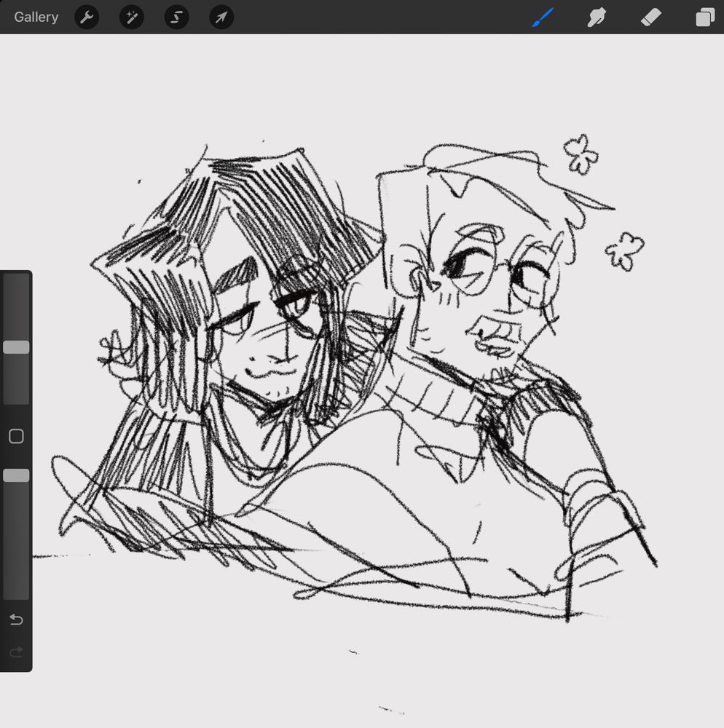The image size is (724, 728).
Task: Undo the last stroke
Action: coord(16,620)
